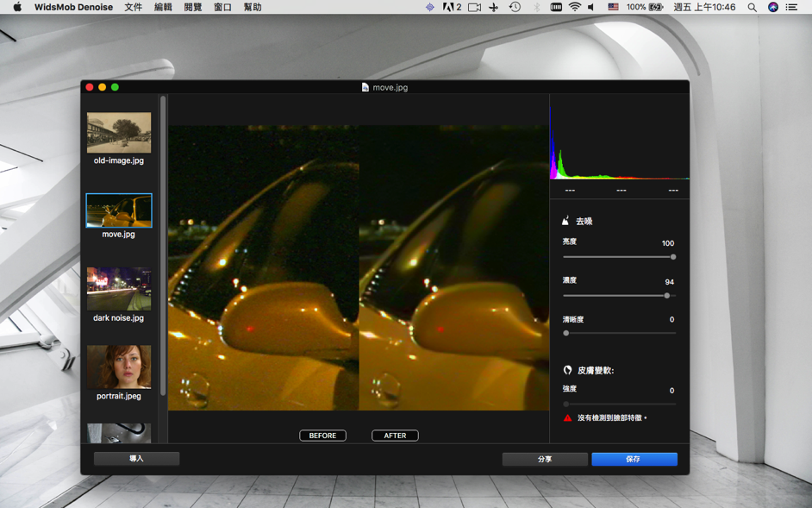
Task: Click the BEFORE button
Action: point(322,436)
